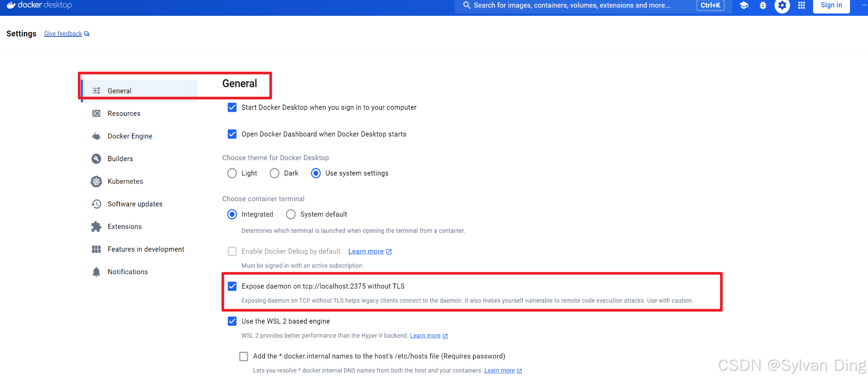Click the search magnifier icon
The image size is (868, 380).
467,5
